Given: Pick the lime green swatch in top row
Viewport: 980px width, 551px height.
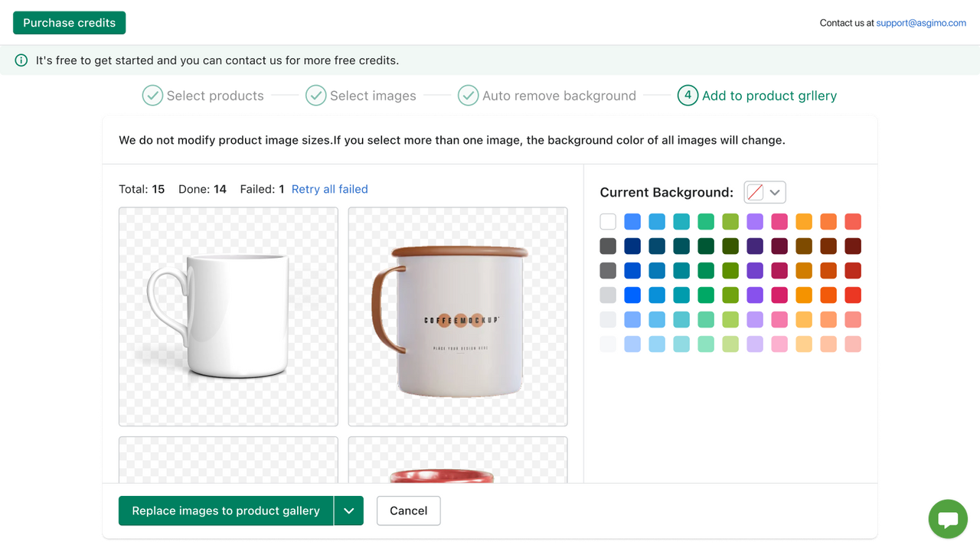Looking at the screenshot, I should point(730,222).
